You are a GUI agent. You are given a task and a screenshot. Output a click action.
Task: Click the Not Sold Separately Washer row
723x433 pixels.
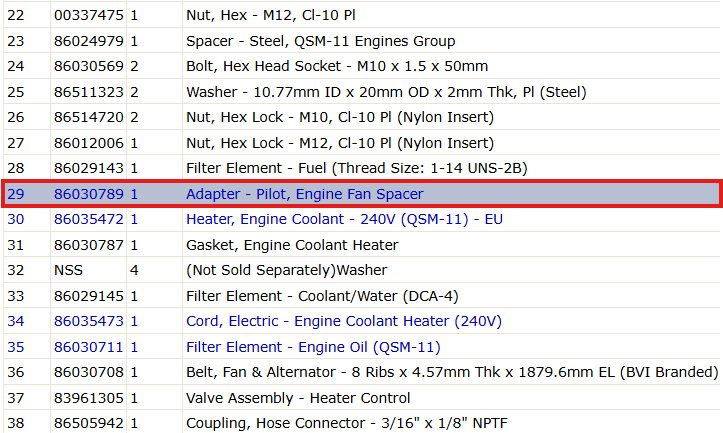click(x=362, y=270)
